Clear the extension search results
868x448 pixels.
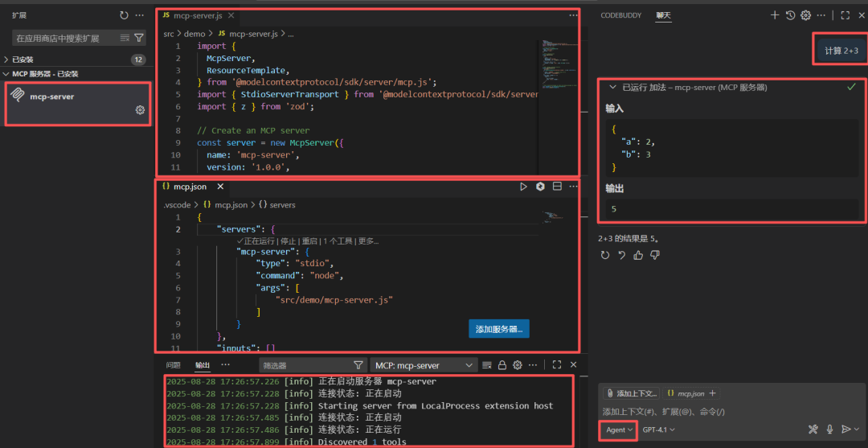click(x=125, y=39)
